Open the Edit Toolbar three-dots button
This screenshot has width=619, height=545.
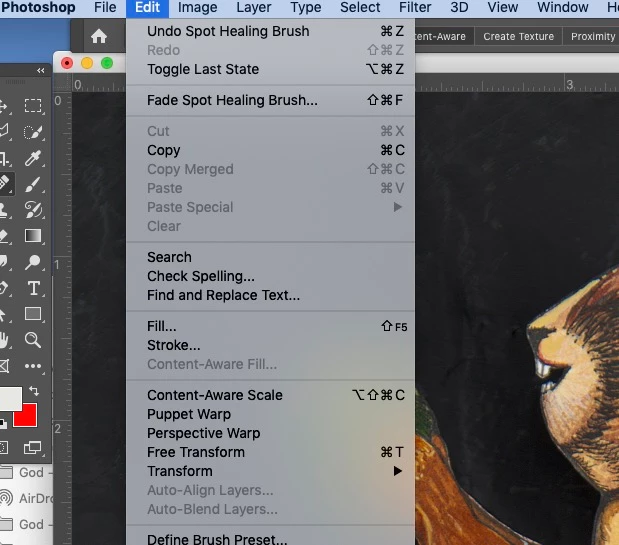coord(33,366)
